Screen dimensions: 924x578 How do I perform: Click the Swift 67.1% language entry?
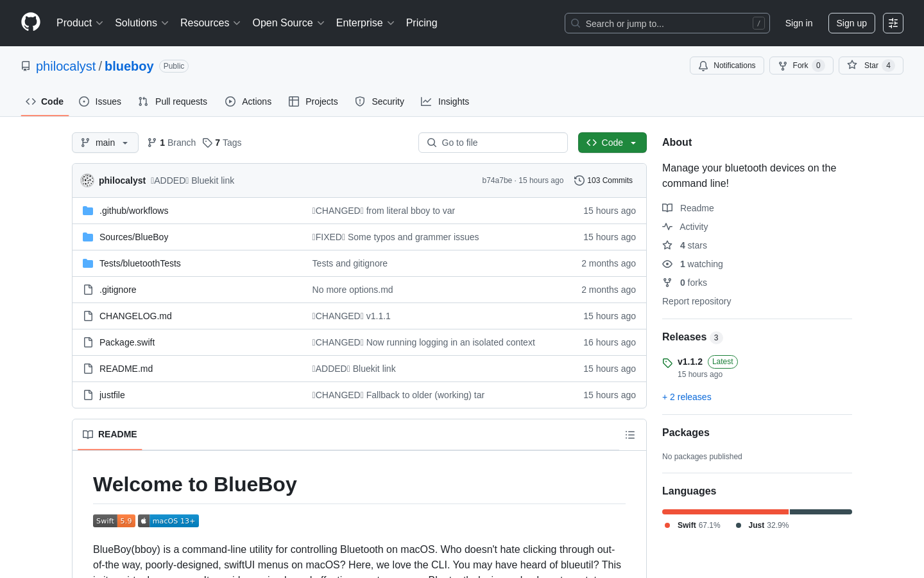coord(692,525)
